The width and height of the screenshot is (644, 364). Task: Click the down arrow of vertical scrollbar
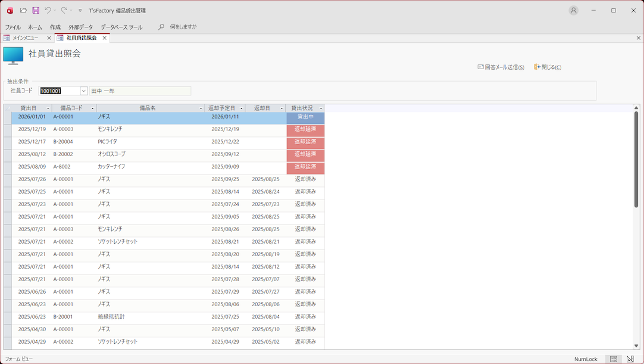[636, 346]
